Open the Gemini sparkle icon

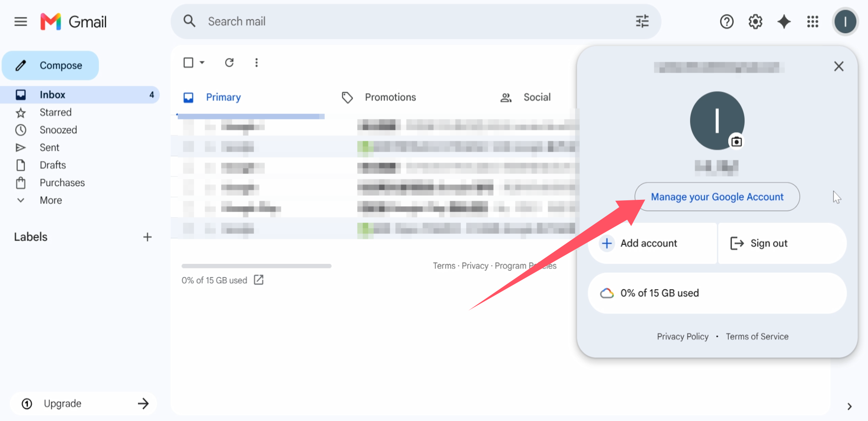[784, 21]
